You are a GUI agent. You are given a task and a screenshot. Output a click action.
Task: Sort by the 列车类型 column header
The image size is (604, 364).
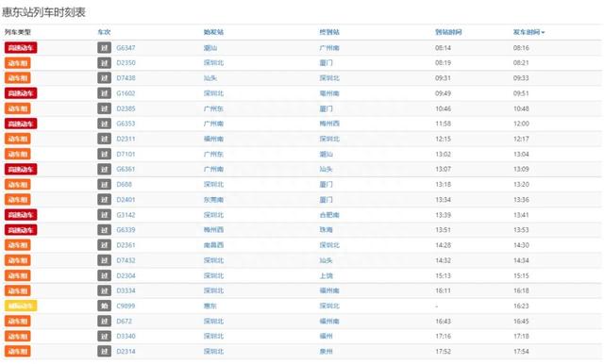(18, 32)
